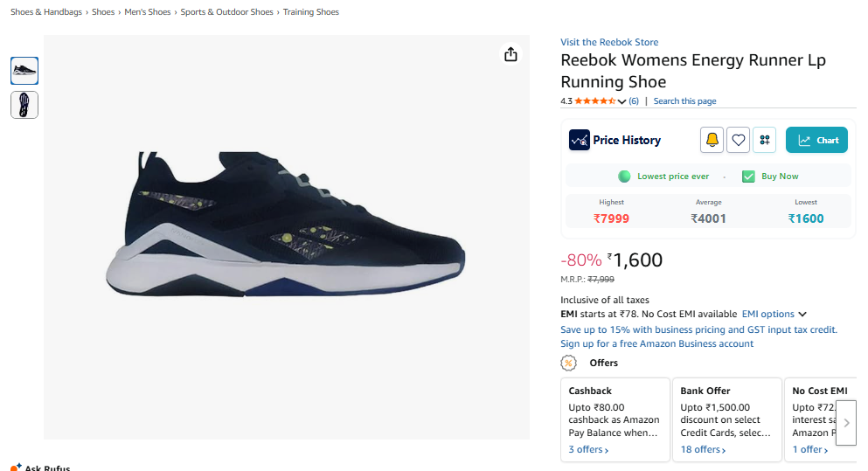Image resolution: width=868 pixels, height=471 pixels.
Task: Open the Price History logo icon
Action: point(579,140)
